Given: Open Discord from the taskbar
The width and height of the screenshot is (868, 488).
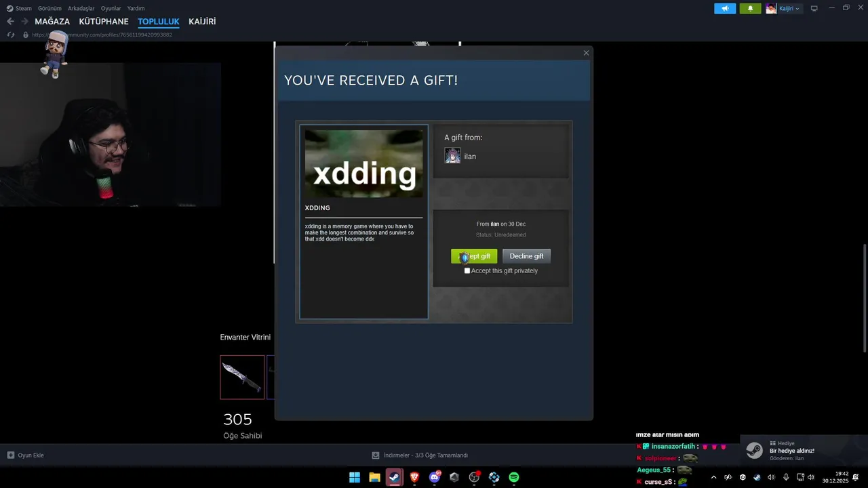Looking at the screenshot, I should 435,477.
